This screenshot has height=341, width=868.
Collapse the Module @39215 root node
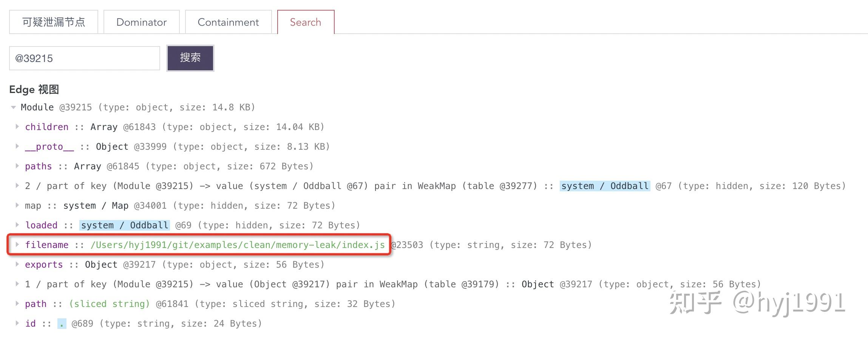(13, 107)
